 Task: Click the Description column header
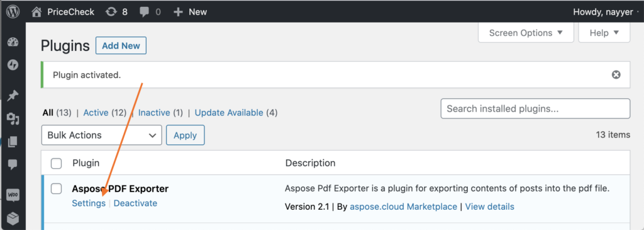click(311, 163)
